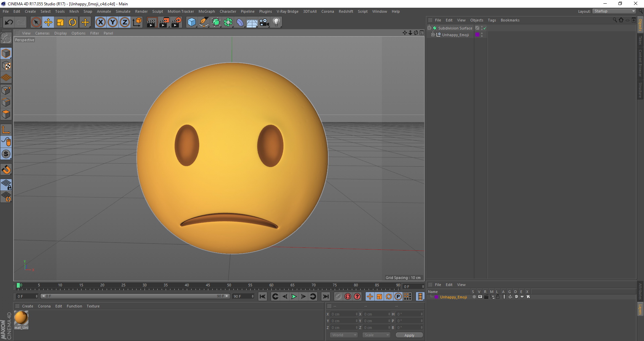
Task: Activate the Scale tool
Action: pos(60,22)
